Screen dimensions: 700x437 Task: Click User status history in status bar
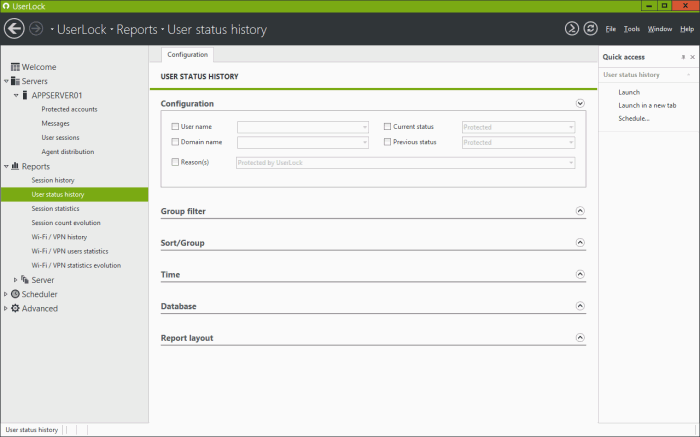(32, 430)
